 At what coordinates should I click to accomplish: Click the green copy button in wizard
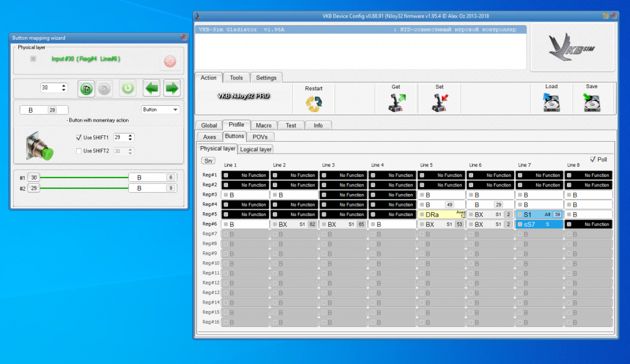(x=86, y=89)
